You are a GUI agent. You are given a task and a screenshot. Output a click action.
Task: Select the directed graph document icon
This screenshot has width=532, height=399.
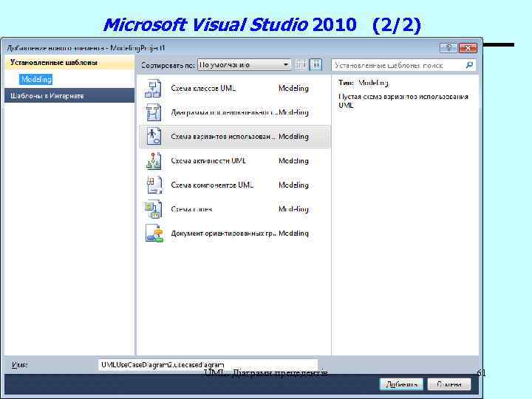click(154, 233)
